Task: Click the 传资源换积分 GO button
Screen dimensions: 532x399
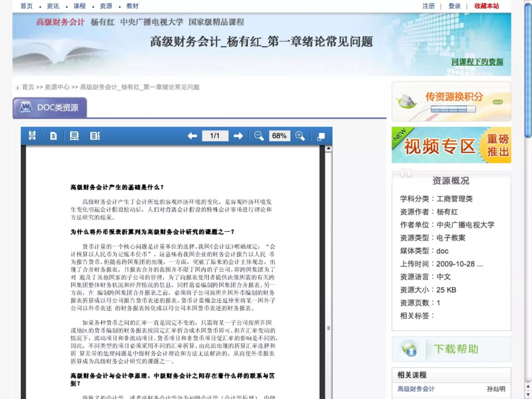Action: coord(497,102)
